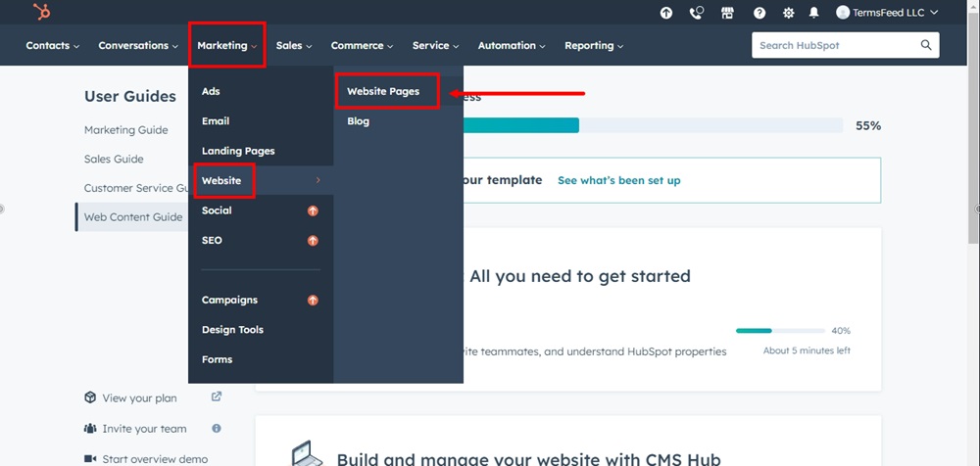Click the HubSpot sprocket logo

tap(42, 12)
